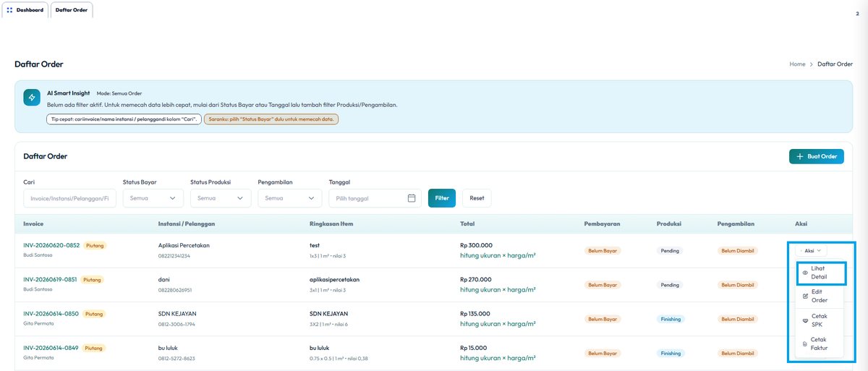Open invoice INV-20260619-0851 link

(51, 279)
